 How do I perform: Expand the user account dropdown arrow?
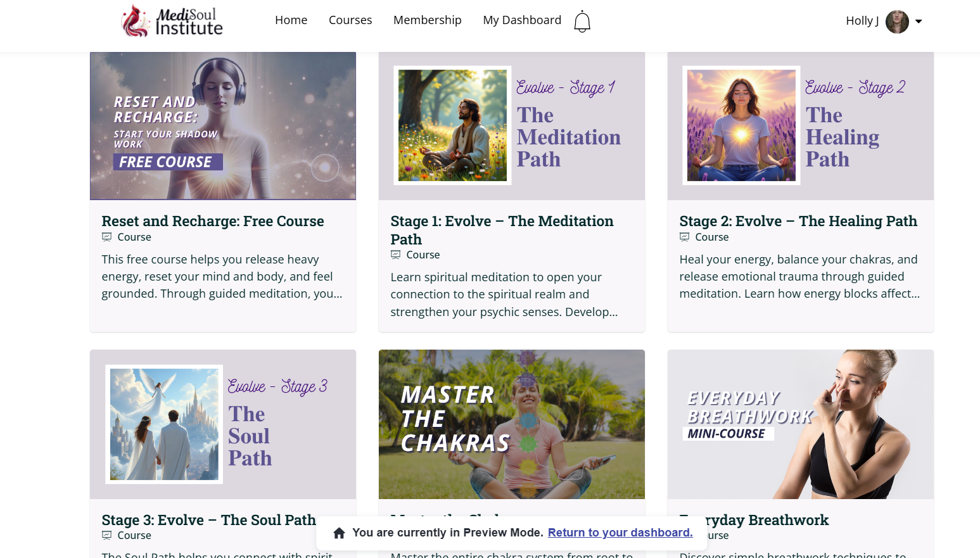pyautogui.click(x=919, y=22)
